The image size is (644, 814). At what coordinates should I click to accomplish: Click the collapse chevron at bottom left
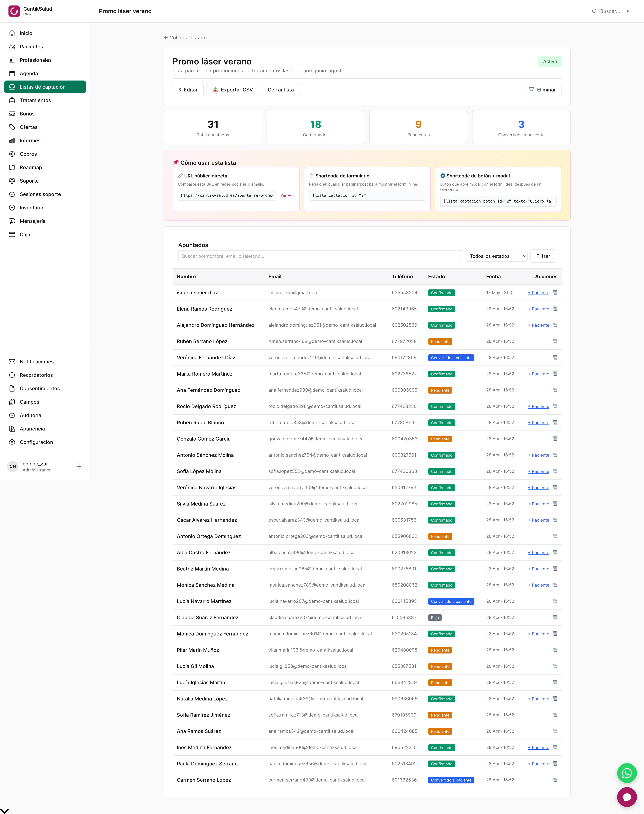(x=5, y=811)
